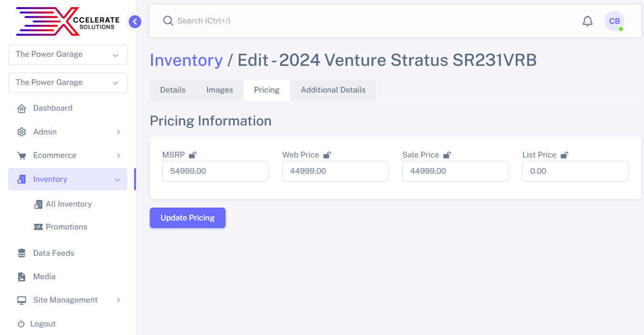Open the first The Power Garage dropdown
The width and height of the screenshot is (644, 335).
68,54
